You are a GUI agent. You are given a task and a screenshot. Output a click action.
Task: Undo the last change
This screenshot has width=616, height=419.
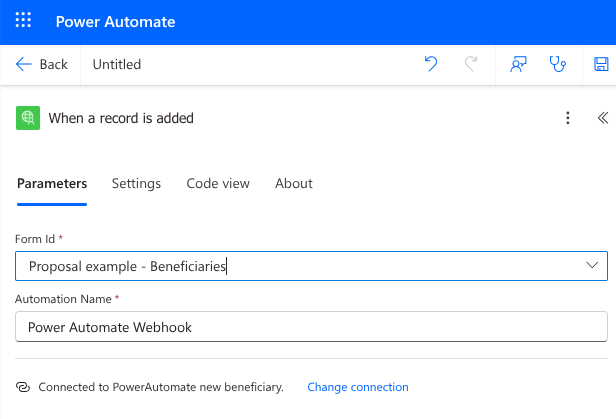(x=431, y=64)
